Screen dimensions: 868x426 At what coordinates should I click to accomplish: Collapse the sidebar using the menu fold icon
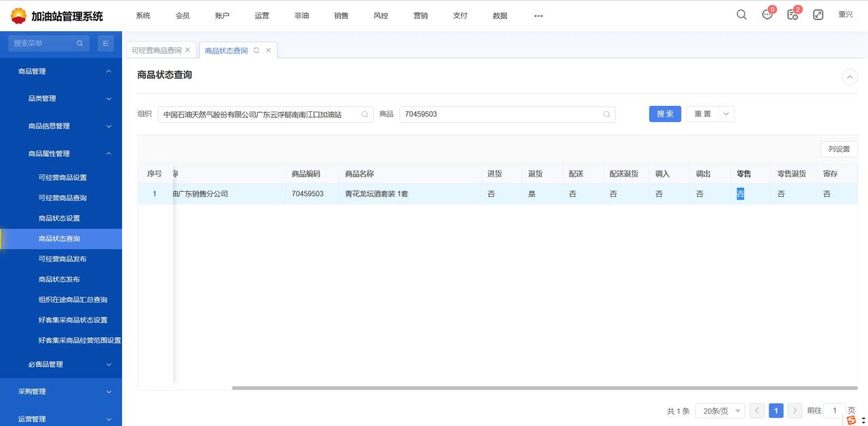coord(106,43)
